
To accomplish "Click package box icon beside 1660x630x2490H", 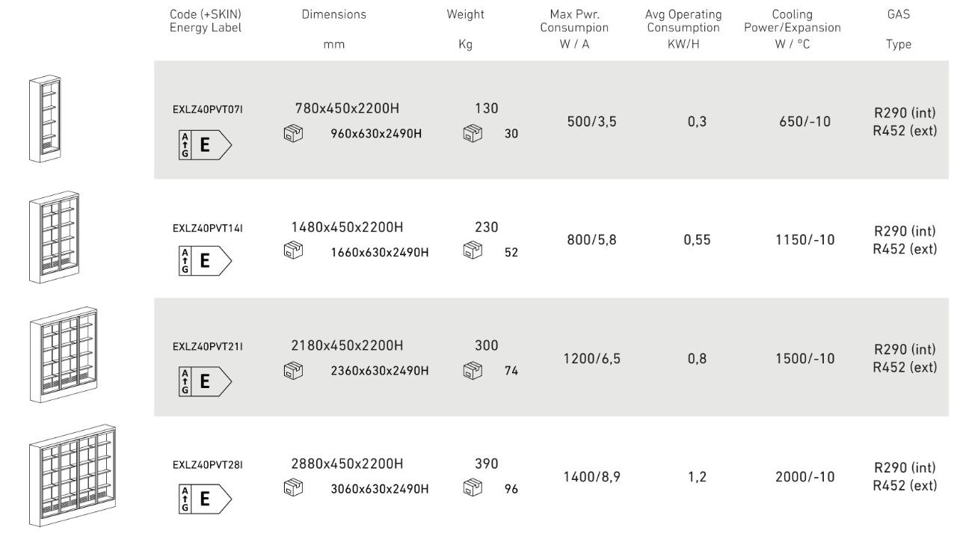I will click(293, 251).
